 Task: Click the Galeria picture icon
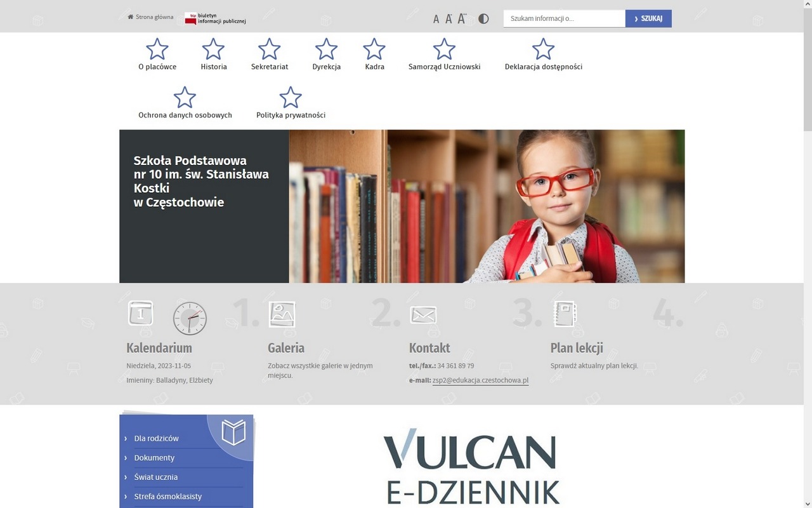(282, 314)
